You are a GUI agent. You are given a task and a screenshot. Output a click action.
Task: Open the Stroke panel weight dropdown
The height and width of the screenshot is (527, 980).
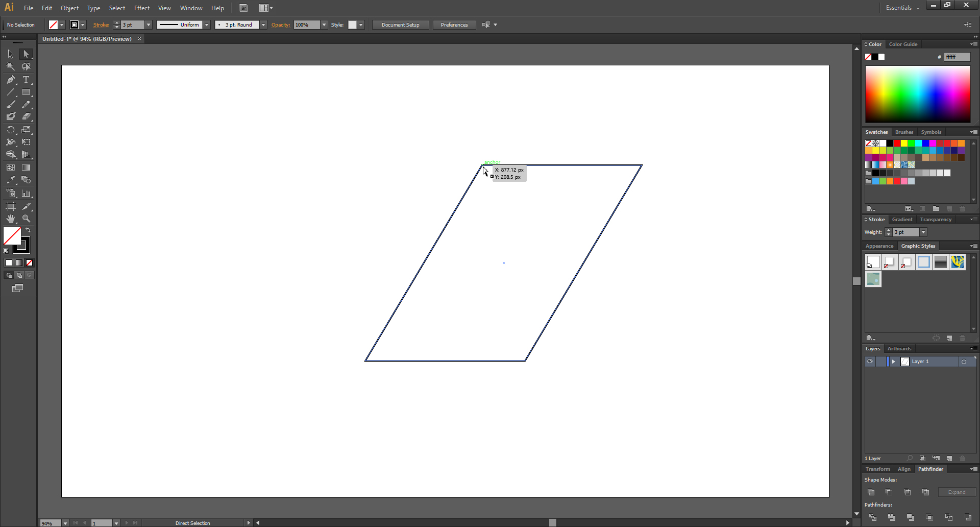point(923,232)
